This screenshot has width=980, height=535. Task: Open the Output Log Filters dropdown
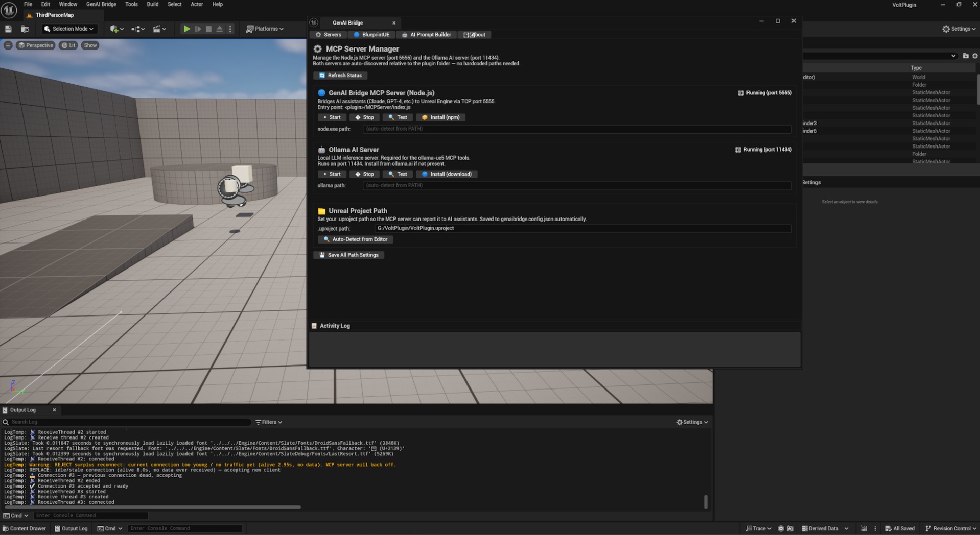coord(269,422)
